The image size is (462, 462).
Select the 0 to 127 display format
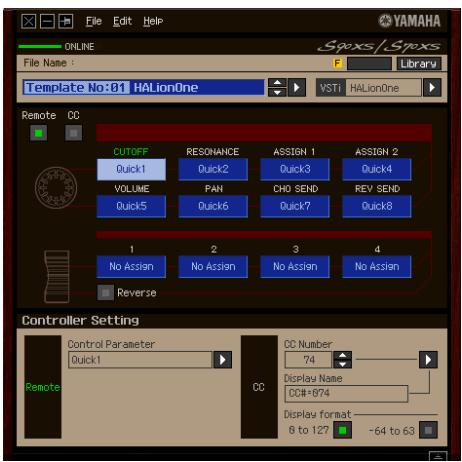[x=343, y=430]
